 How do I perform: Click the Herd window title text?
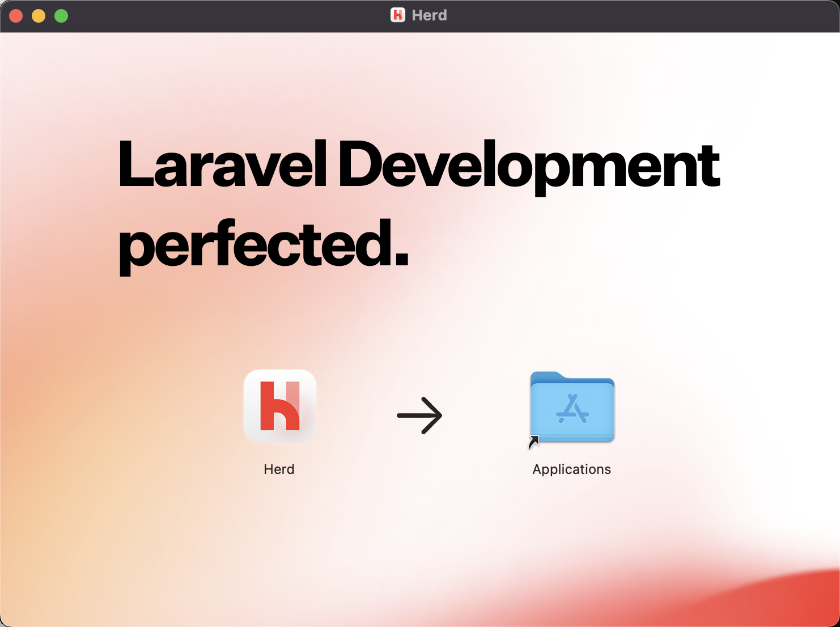pyautogui.click(x=429, y=15)
